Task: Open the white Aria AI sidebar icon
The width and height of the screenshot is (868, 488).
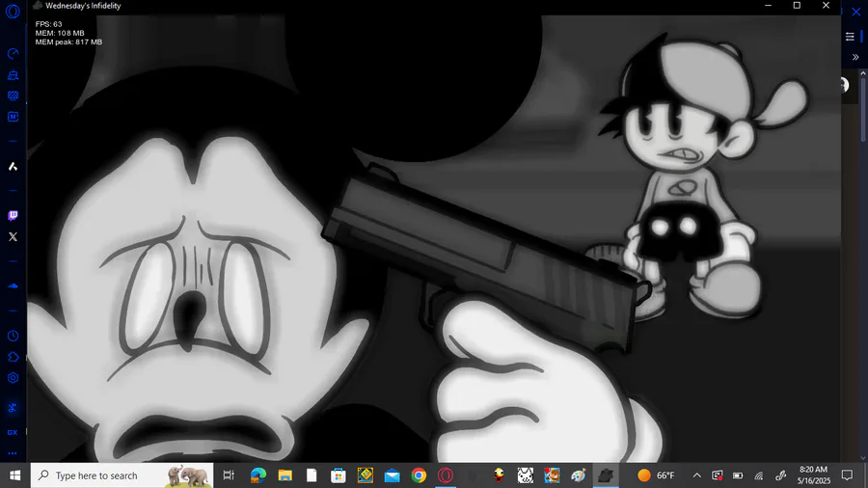Action: point(13,167)
